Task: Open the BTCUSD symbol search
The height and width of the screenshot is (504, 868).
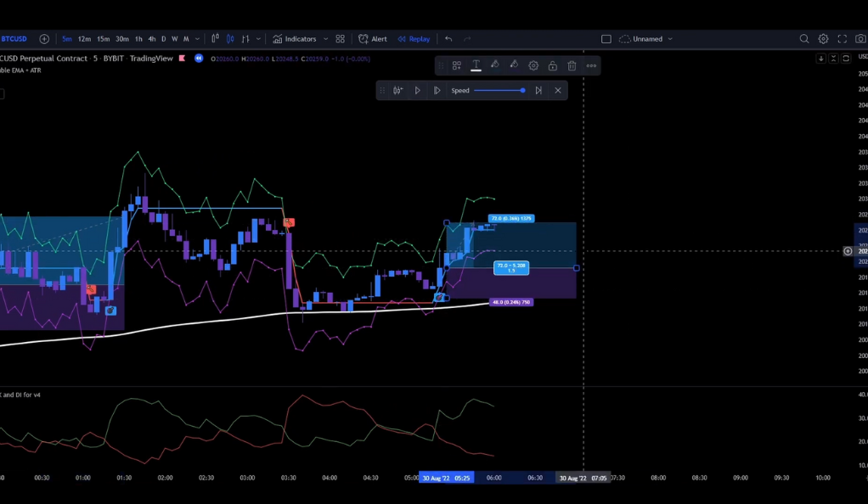Action: (x=14, y=39)
